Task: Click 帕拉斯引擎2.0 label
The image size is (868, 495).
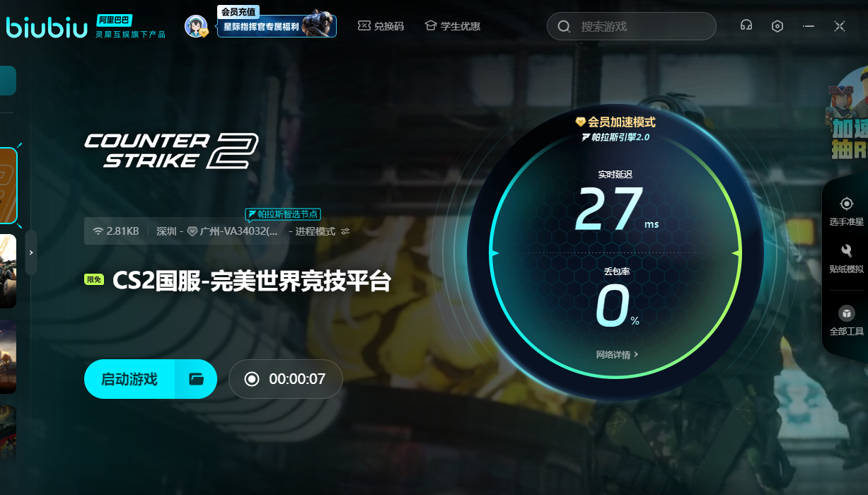Action: click(x=615, y=136)
